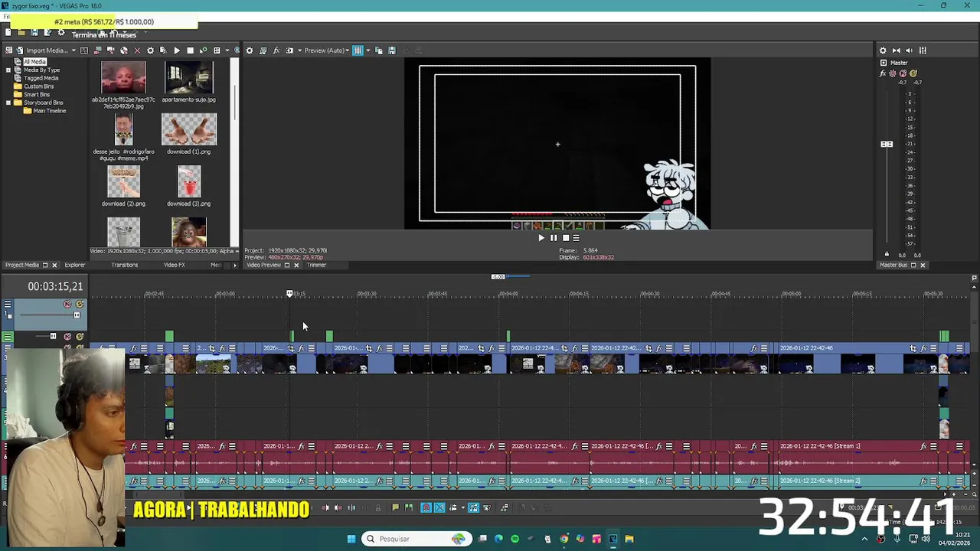Screen dimensions: 980x551
Task: Open the Transitions tab
Action: [x=124, y=265]
